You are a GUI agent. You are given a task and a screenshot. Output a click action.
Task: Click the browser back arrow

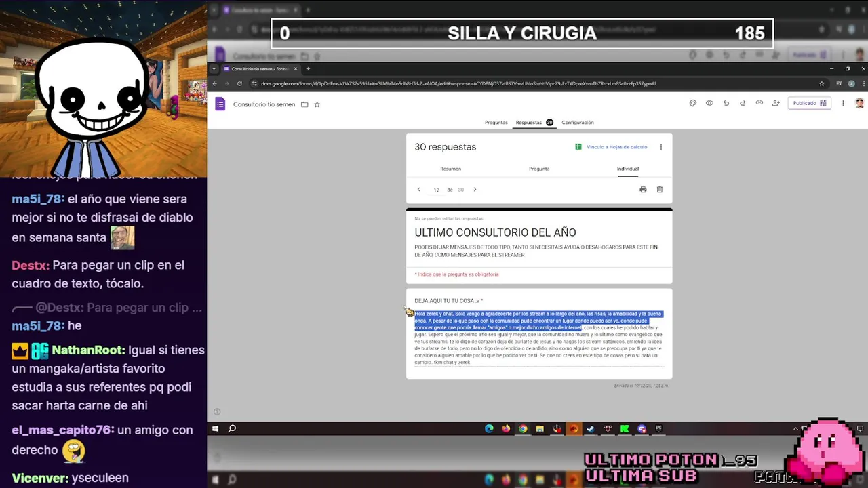pos(215,83)
